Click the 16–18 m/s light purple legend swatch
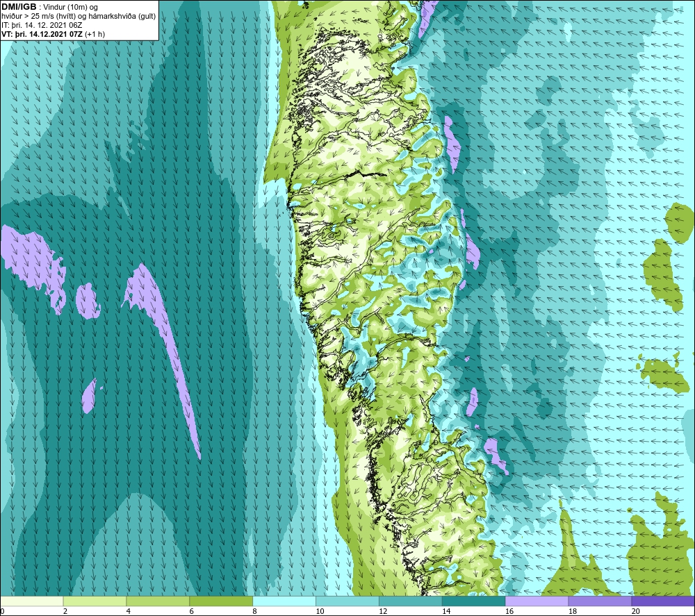 coord(537,601)
